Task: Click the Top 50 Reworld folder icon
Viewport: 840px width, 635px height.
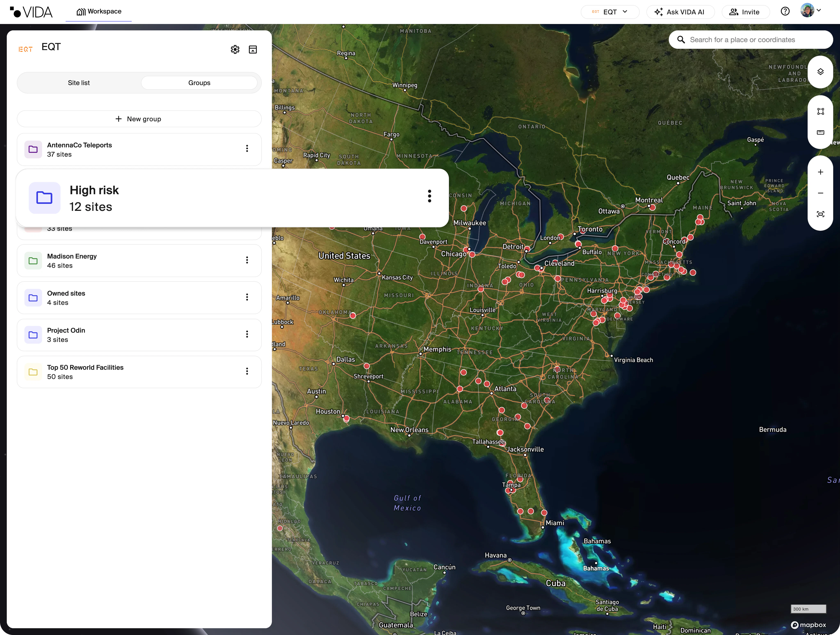Action: (33, 372)
